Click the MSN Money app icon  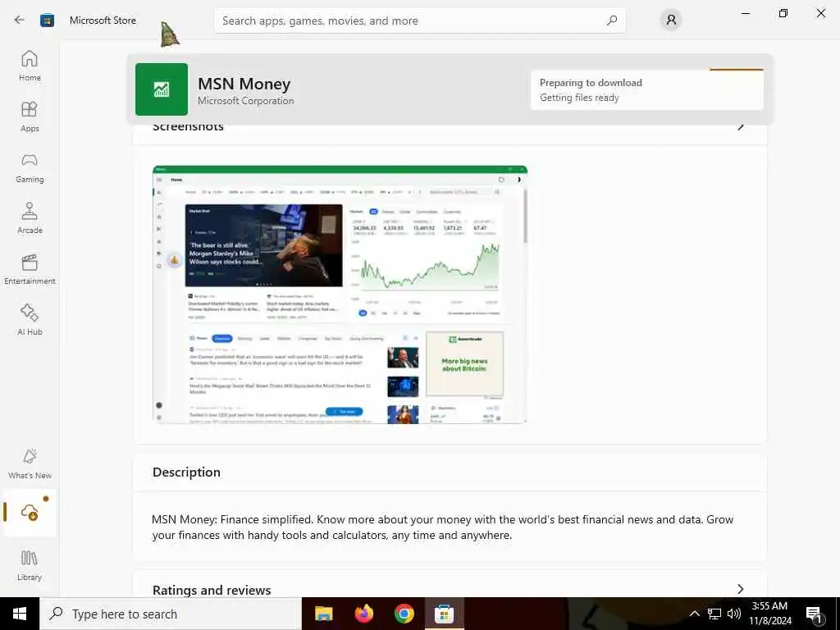(x=162, y=89)
